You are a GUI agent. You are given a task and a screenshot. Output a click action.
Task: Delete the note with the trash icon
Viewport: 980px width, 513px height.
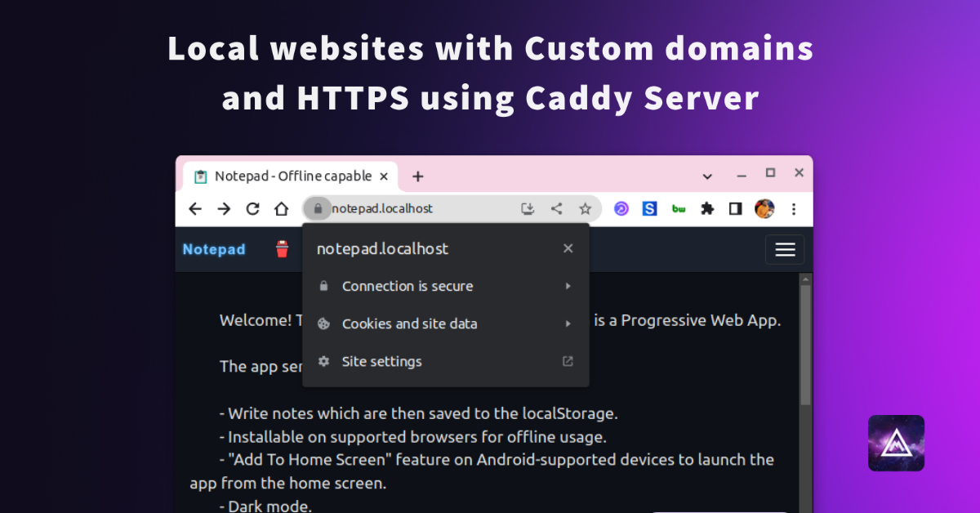pyautogui.click(x=282, y=249)
